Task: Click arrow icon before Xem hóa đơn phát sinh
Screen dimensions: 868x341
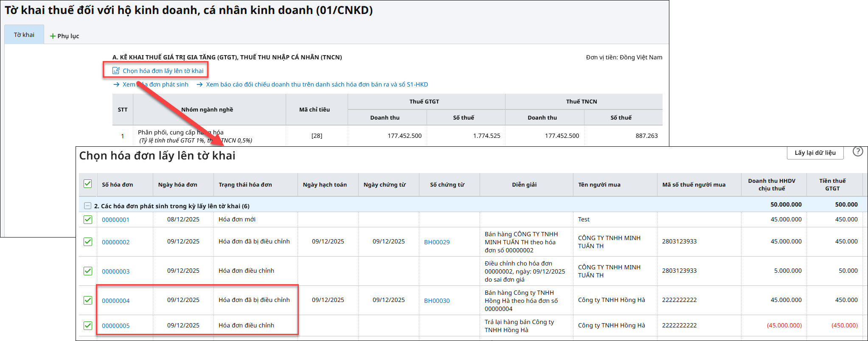Action: 116,84
